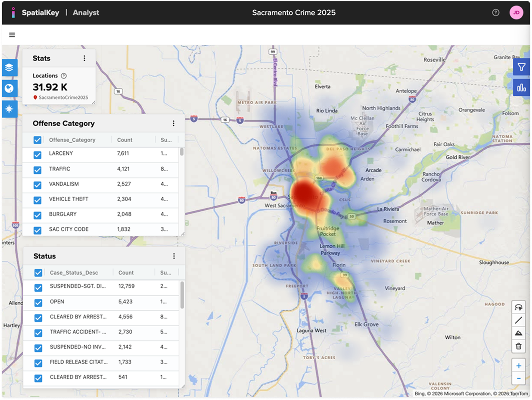Select the LARCENY count 7,611
Viewport: 532px width, 400px height.
click(123, 153)
